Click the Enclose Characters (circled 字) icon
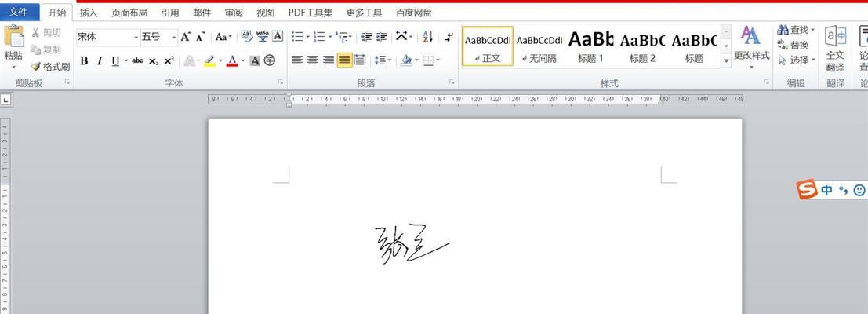The width and height of the screenshot is (868, 314). 270,60
